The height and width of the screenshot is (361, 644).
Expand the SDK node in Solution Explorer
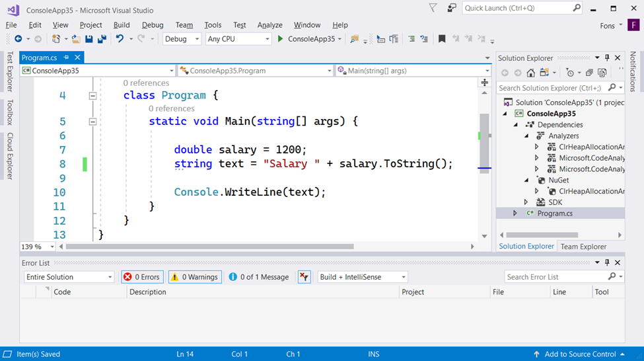pyautogui.click(x=526, y=202)
